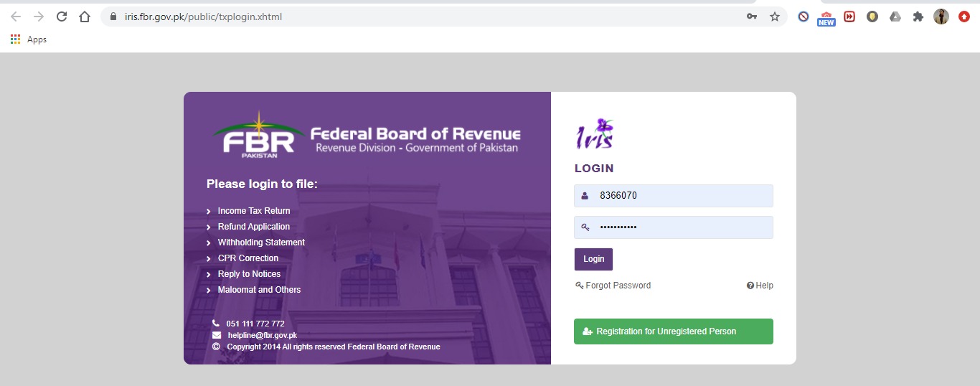This screenshot has height=386, width=980.
Task: Click the helpline@fbr.gov.pk email text
Action: click(x=262, y=335)
